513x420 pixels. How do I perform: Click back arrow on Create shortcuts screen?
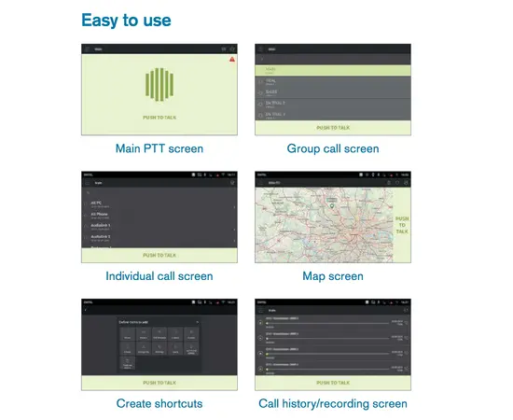(x=86, y=310)
